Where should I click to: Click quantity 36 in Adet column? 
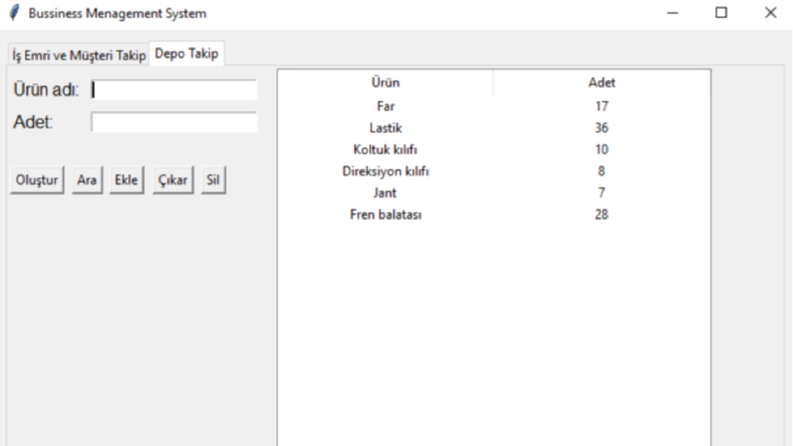[x=602, y=128]
